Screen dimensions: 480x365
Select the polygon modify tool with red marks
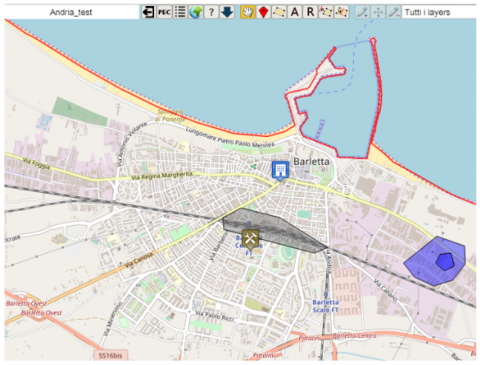[x=342, y=12]
